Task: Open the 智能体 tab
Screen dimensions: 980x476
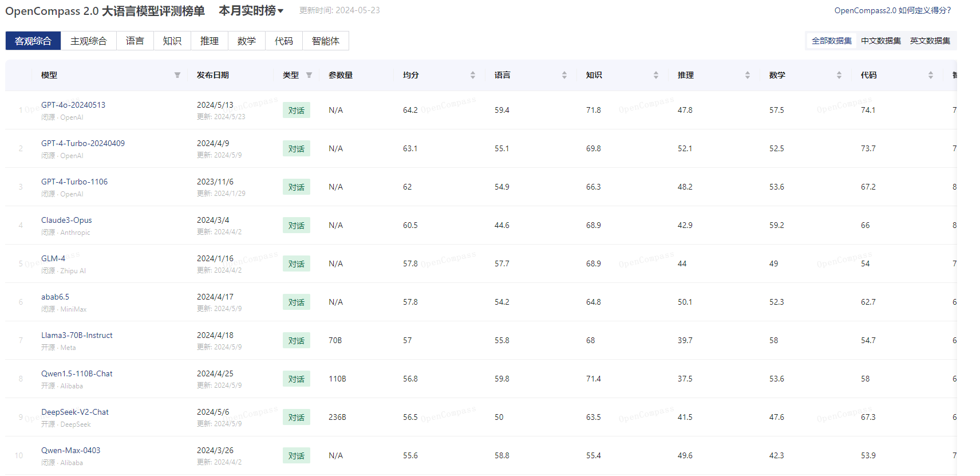Action: pos(326,41)
